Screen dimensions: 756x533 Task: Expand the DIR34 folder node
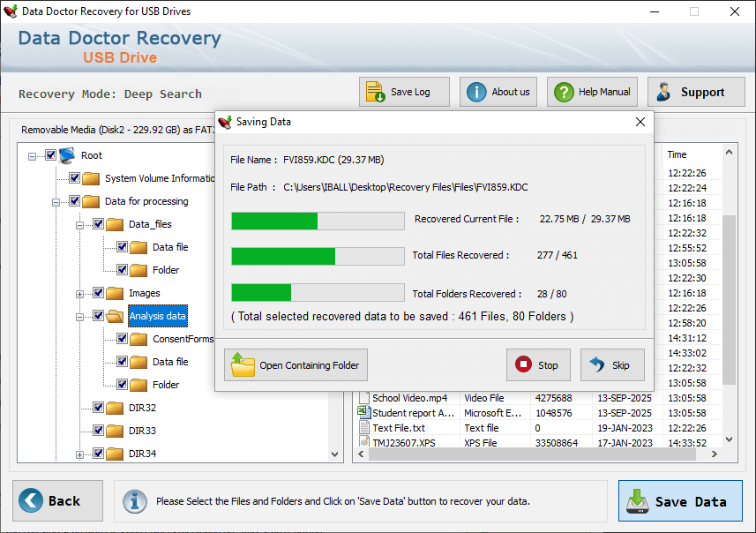coord(79,454)
